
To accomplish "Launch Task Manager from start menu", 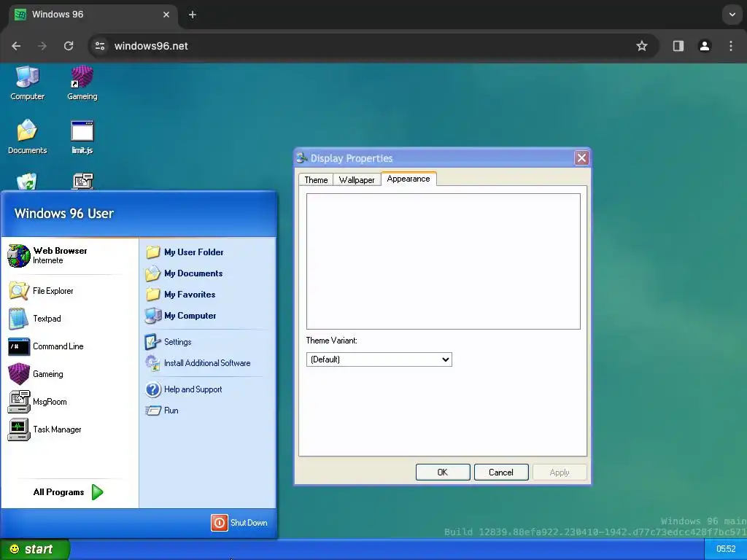I will click(44, 429).
